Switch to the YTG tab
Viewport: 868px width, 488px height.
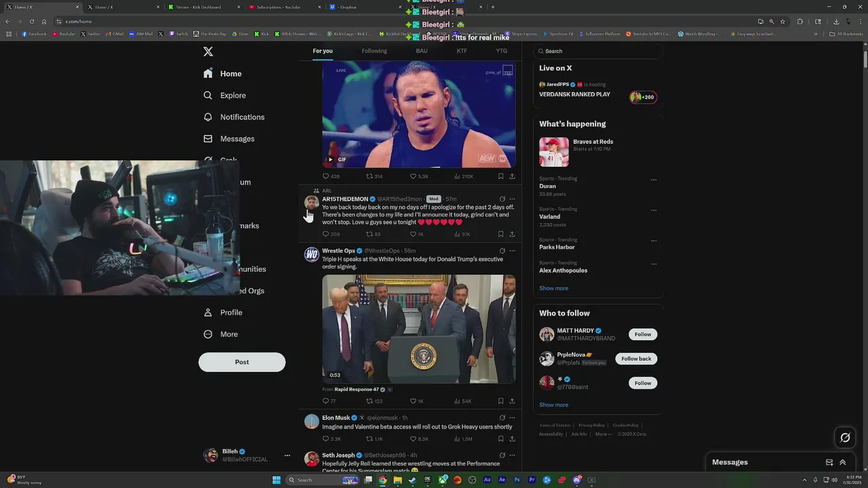pos(502,51)
